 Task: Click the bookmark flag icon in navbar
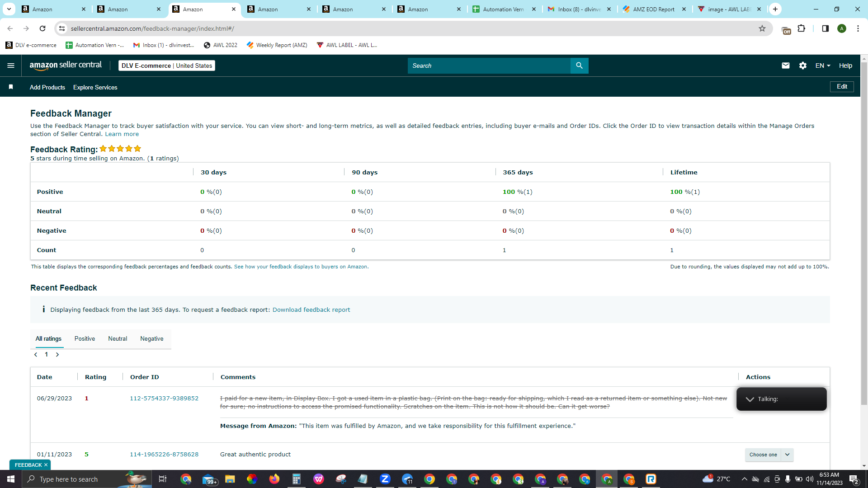point(11,87)
